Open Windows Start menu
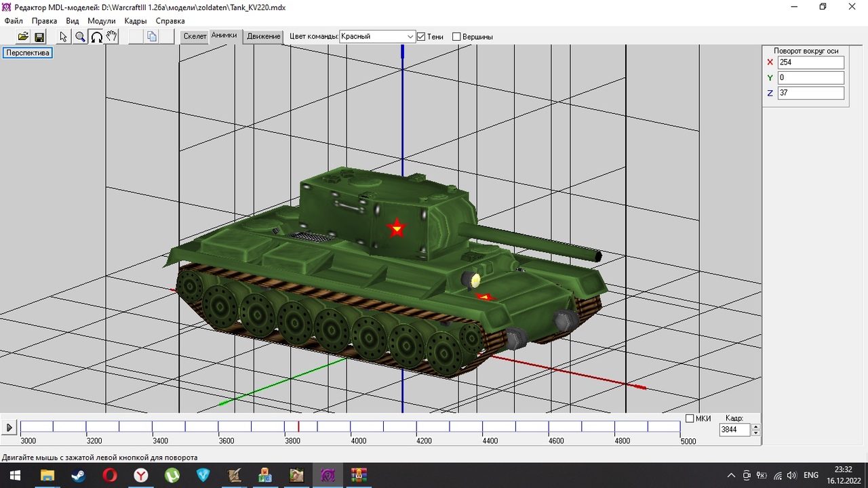Screen dimensions: 868x488 coord(15,475)
